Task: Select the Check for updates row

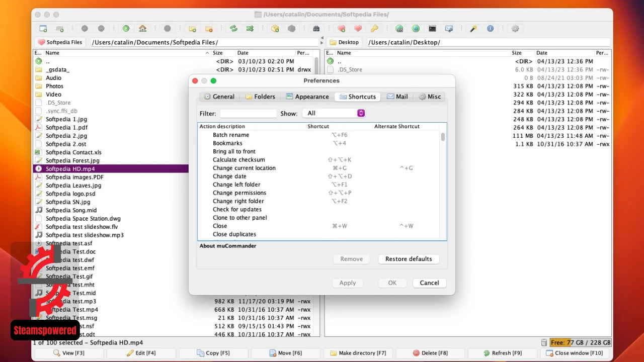Action: (318, 210)
